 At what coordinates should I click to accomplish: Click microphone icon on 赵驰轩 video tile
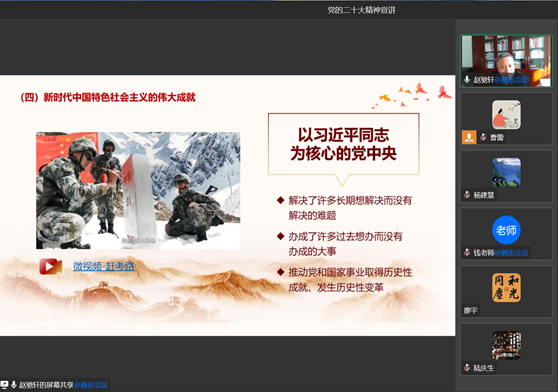pyautogui.click(x=467, y=80)
